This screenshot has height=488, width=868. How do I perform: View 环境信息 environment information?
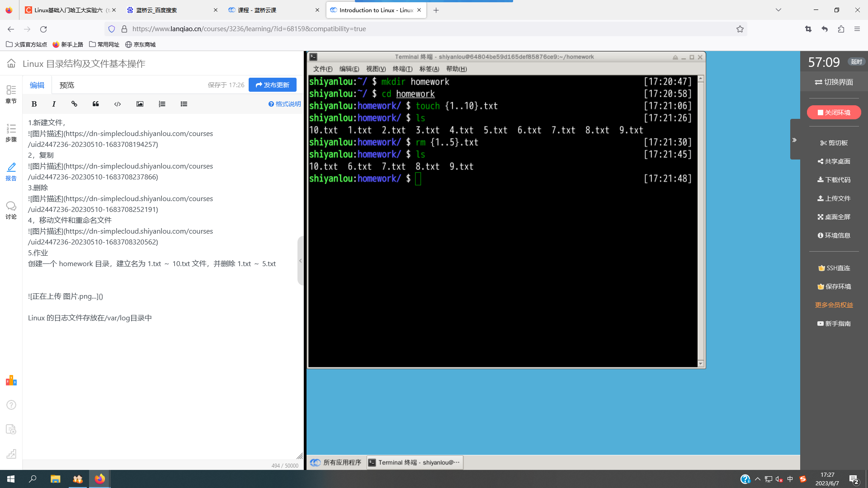(834, 235)
